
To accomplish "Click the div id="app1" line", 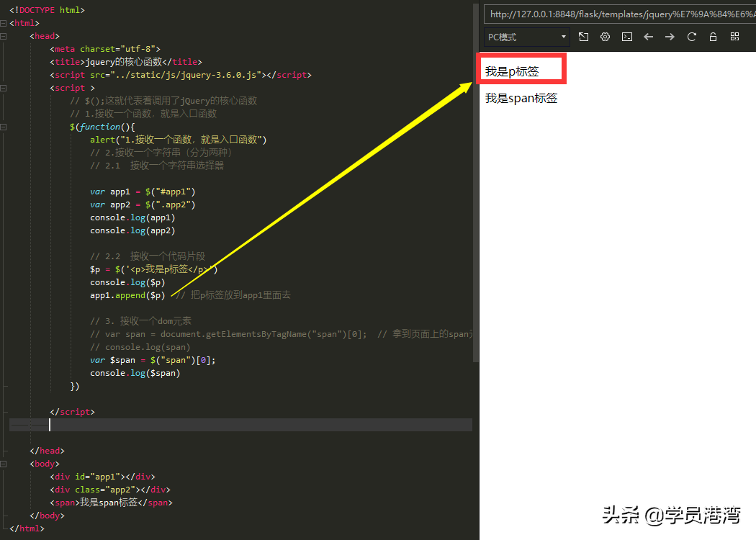I will click(103, 477).
